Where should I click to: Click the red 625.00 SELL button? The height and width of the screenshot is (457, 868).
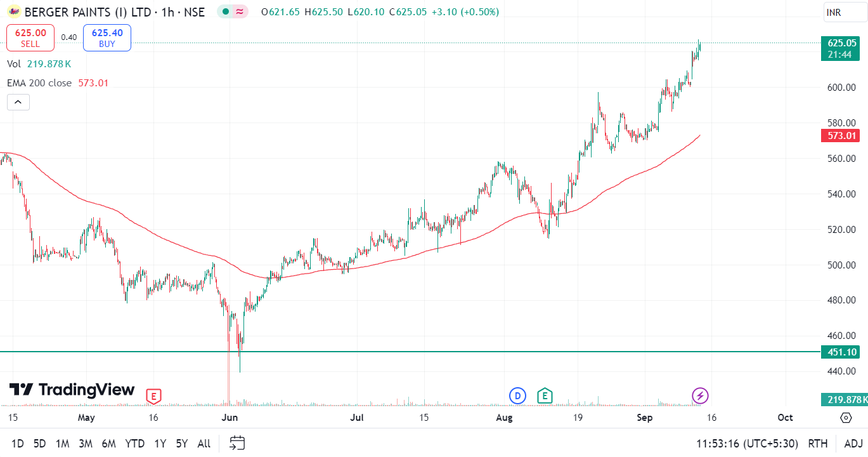pyautogui.click(x=30, y=37)
